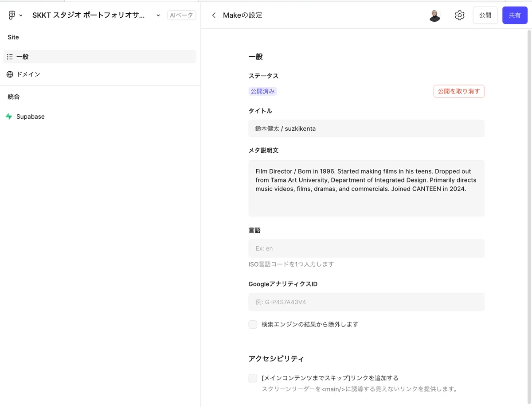Open settings with the gear icon
The width and height of the screenshot is (532, 407).
[459, 16]
